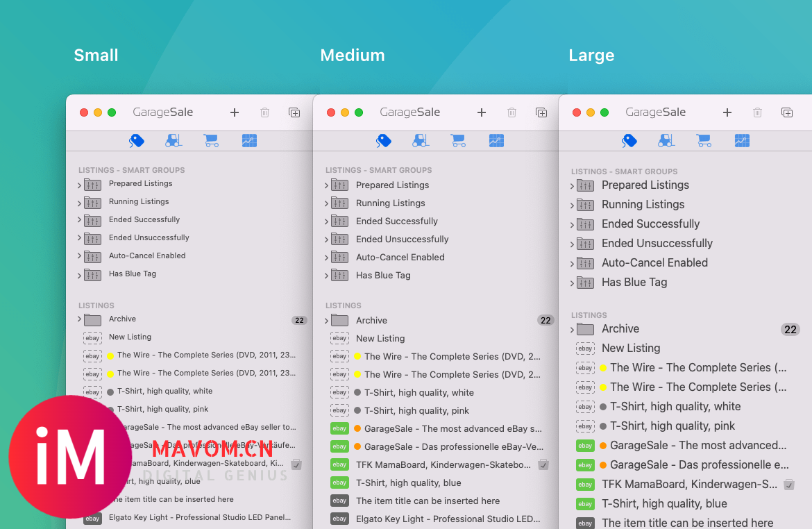The height and width of the screenshot is (529, 812).
Task: Choose the tag listings icon in Large window
Action: [x=629, y=140]
